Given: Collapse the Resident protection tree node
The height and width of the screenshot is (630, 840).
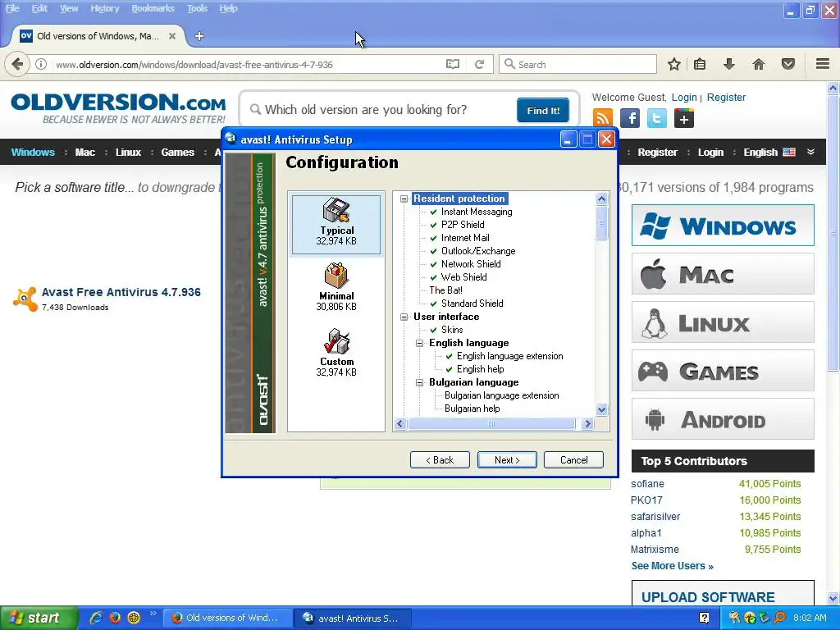Looking at the screenshot, I should 404,199.
